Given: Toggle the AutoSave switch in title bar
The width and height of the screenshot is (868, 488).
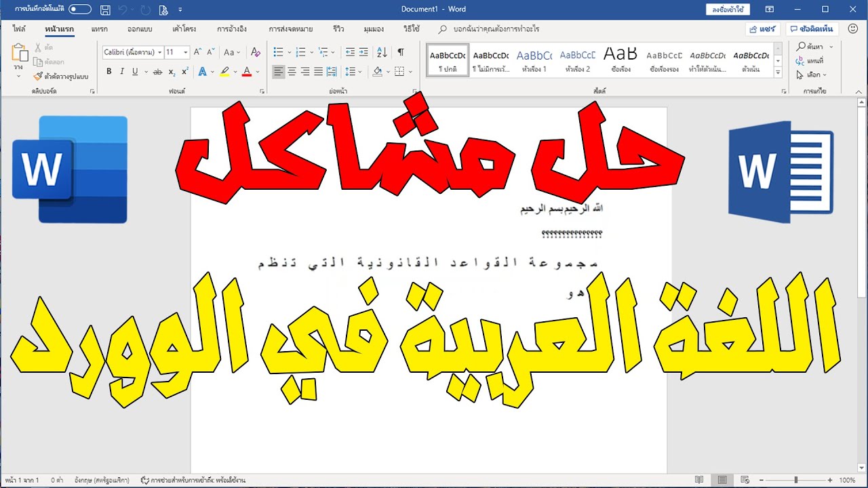Looking at the screenshot, I should (x=80, y=9).
